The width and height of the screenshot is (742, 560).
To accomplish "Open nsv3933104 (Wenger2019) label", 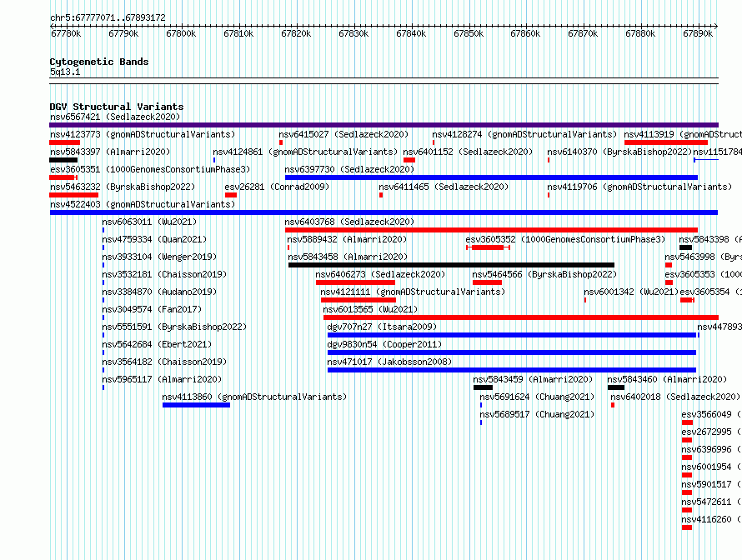I will click(x=159, y=257).
